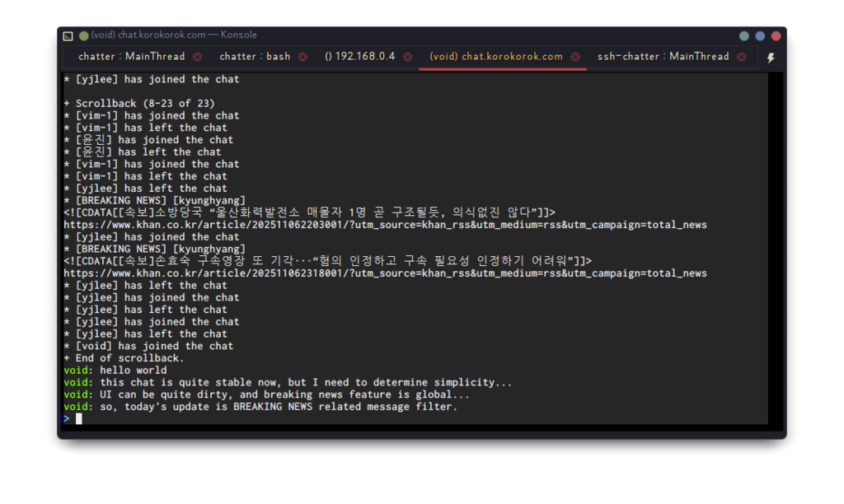Close the 'chatter : MainThread' tab

click(197, 57)
